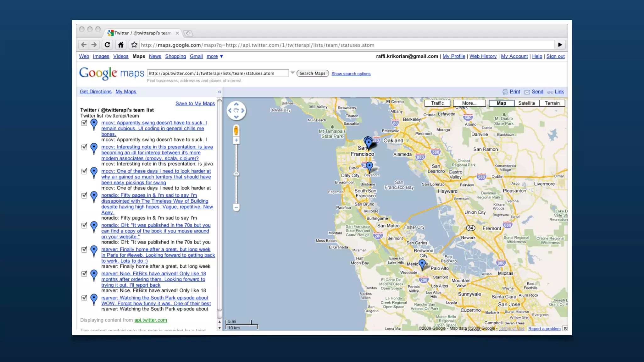Click the bookmark star icon
This screenshot has width=644, height=362.
click(x=134, y=45)
